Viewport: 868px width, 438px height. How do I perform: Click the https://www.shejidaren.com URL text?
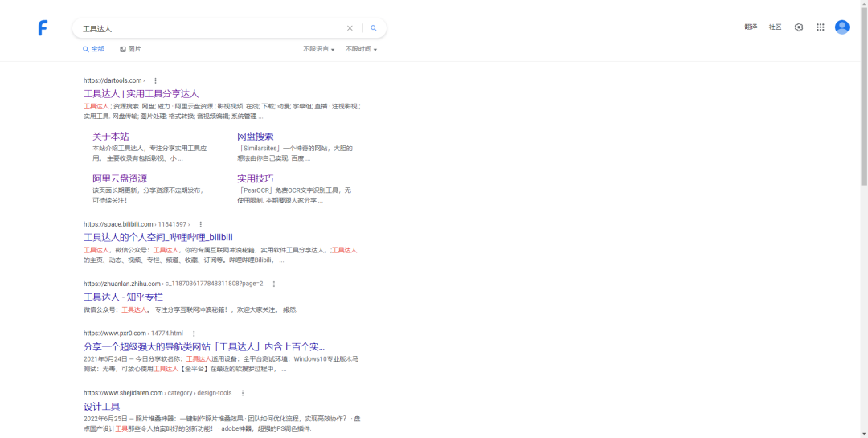pos(124,393)
